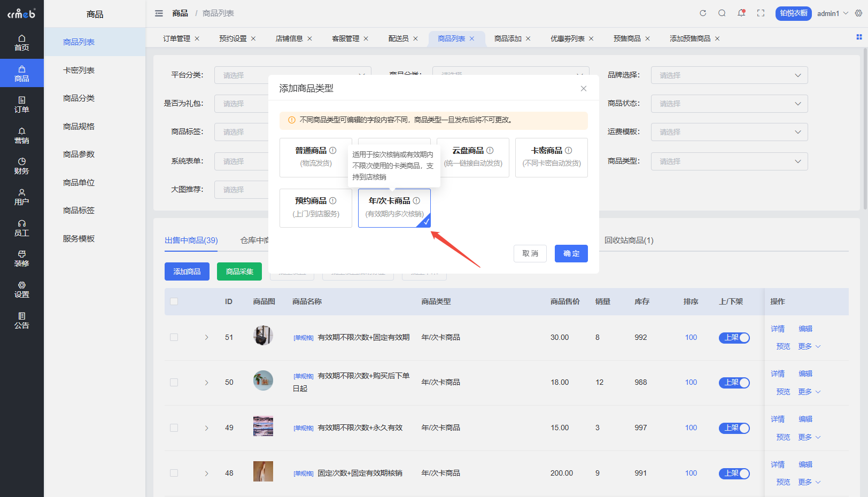Screen dimensions: 868x497
Task: Click the search icon in the header
Action: (722, 13)
